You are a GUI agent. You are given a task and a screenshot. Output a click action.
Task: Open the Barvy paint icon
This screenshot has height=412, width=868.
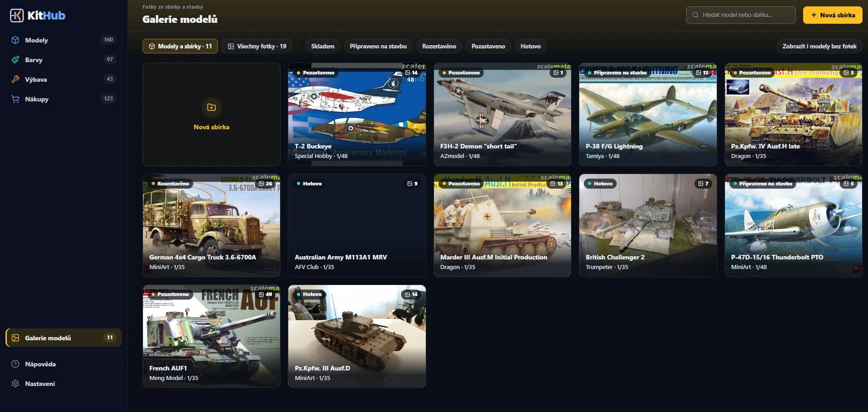[16, 60]
